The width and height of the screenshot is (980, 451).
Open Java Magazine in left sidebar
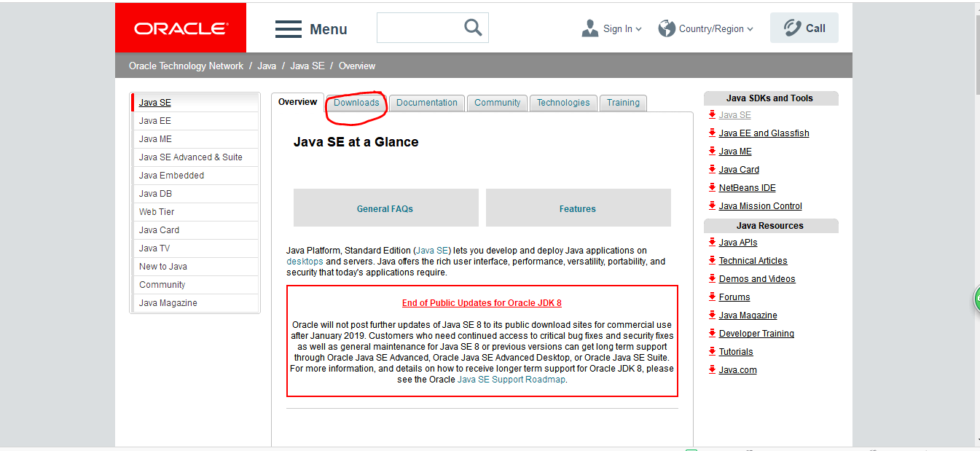pos(195,303)
